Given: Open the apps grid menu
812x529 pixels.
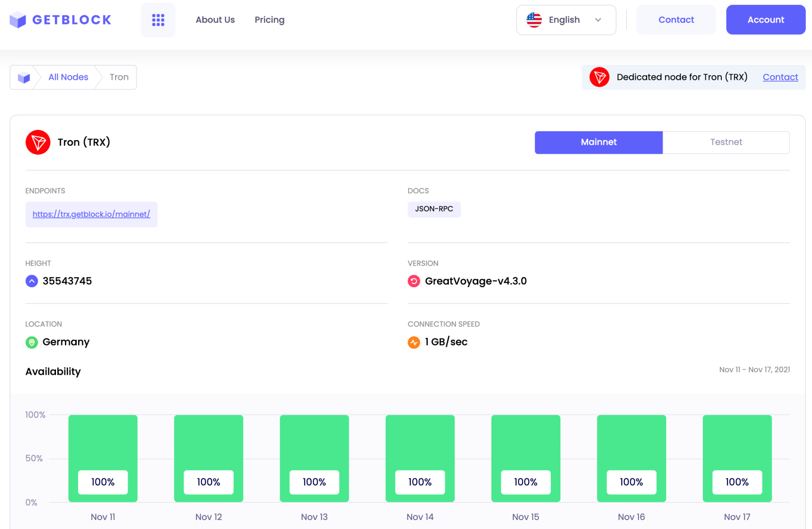Looking at the screenshot, I should pyautogui.click(x=158, y=19).
